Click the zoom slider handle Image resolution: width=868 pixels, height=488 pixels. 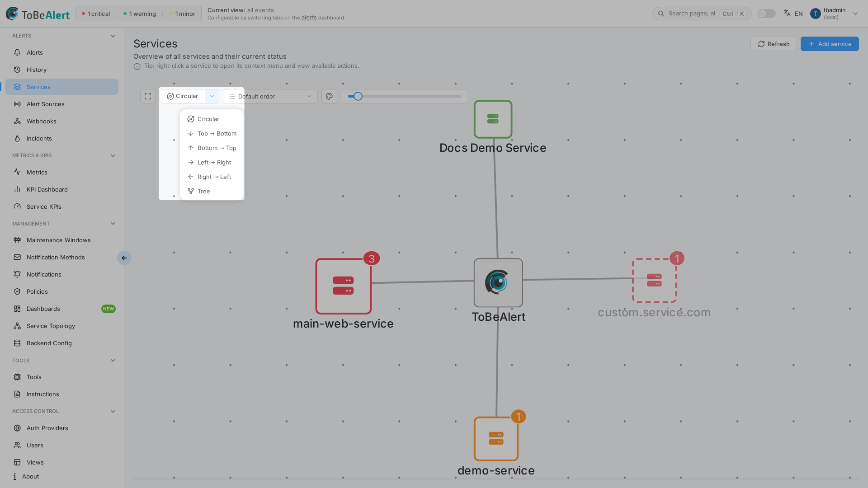click(x=358, y=96)
